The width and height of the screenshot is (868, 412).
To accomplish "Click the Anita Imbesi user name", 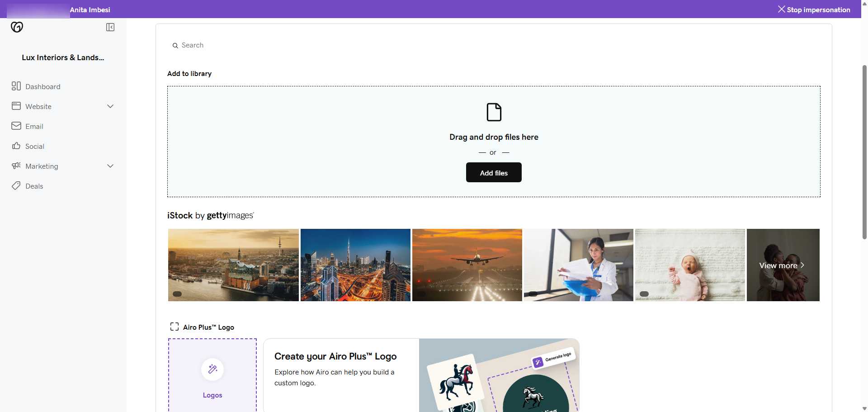I will [90, 9].
